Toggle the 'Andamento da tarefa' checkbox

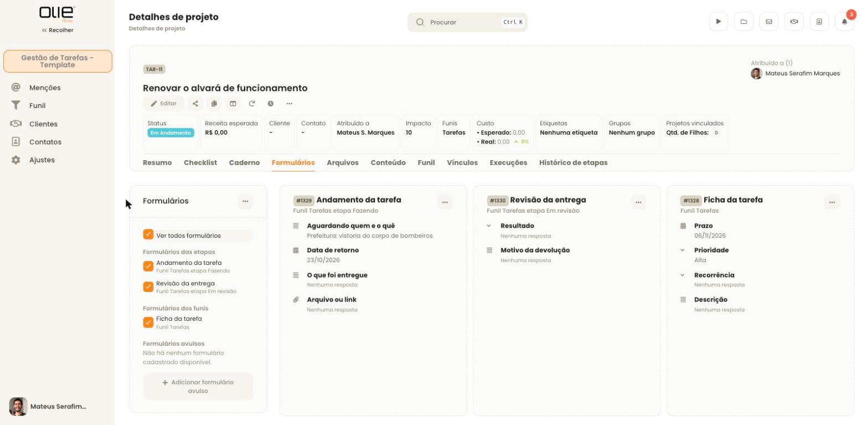point(148,266)
